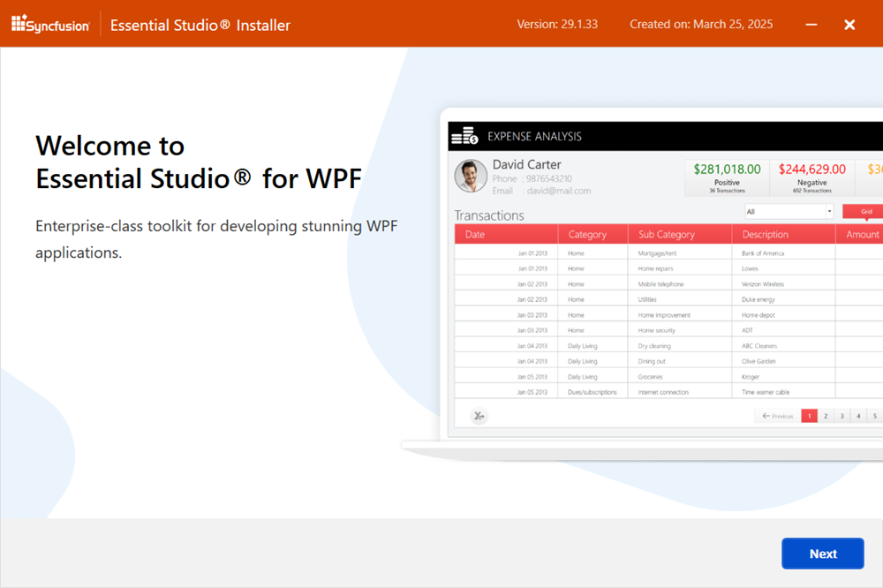883x588 pixels.
Task: Click the Essential Studio® Installer title
Action: tap(200, 26)
